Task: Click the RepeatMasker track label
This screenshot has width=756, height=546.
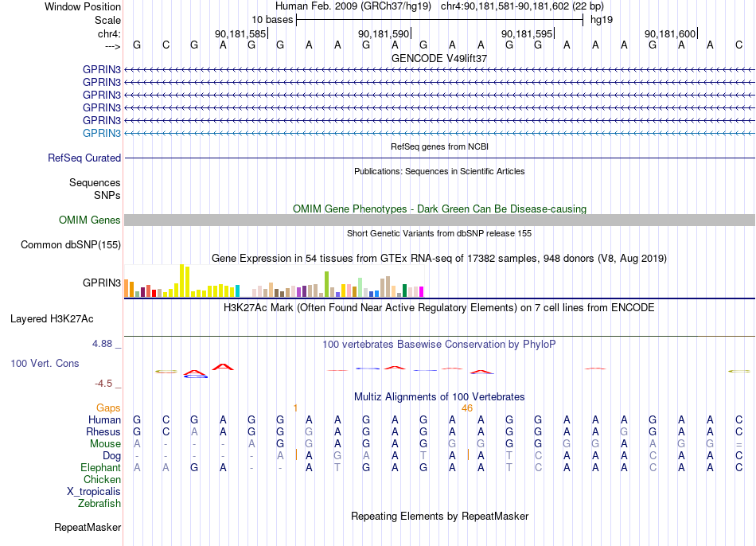Action: [x=88, y=527]
